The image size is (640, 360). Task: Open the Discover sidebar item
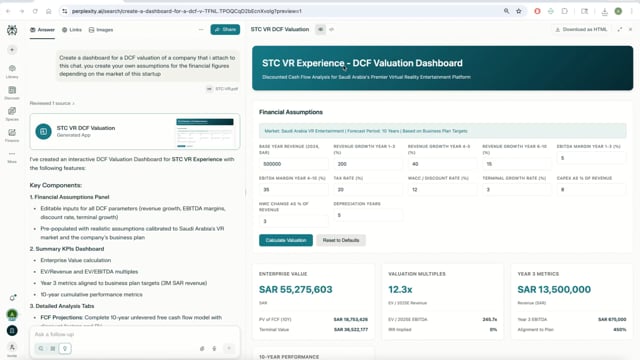coord(12,93)
